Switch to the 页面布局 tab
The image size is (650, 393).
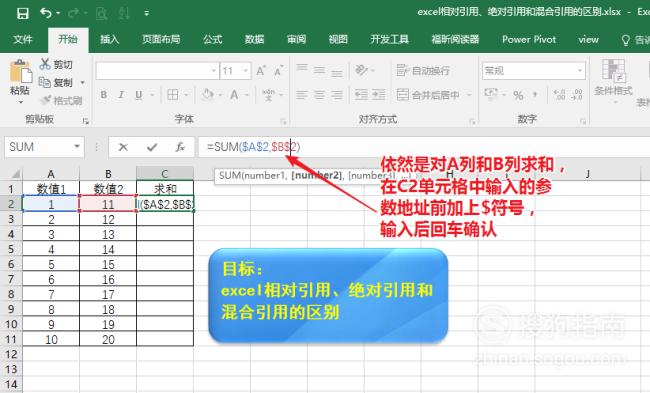tap(161, 39)
